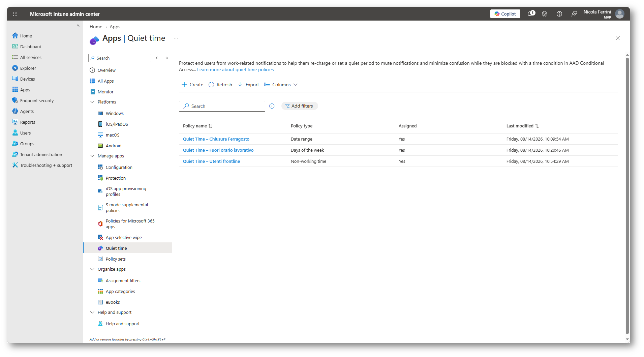The image size is (644, 357).
Task: Sort by Policy name column
Action: click(198, 126)
